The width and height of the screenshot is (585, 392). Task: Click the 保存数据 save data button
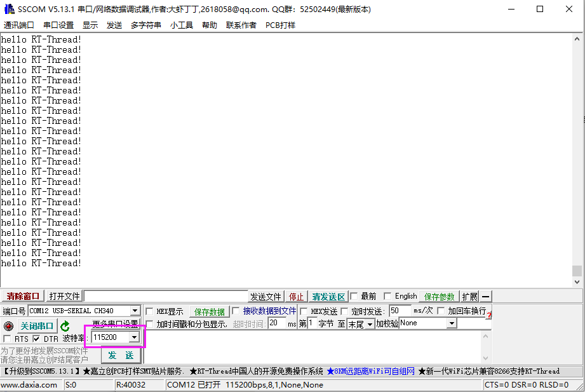(x=210, y=312)
